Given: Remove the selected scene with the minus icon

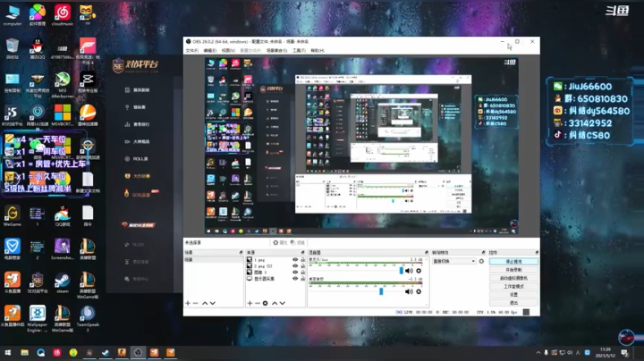Looking at the screenshot, I should tap(196, 303).
